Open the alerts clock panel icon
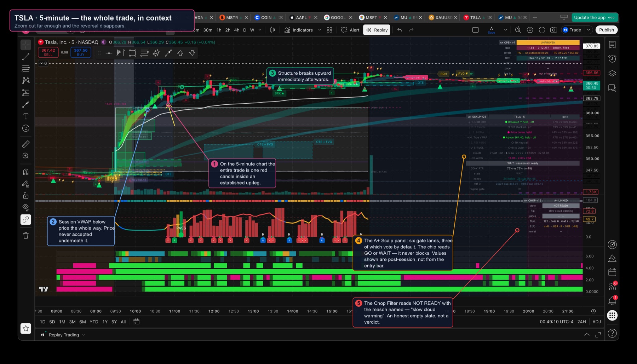The width and height of the screenshot is (637, 364). tap(612, 59)
